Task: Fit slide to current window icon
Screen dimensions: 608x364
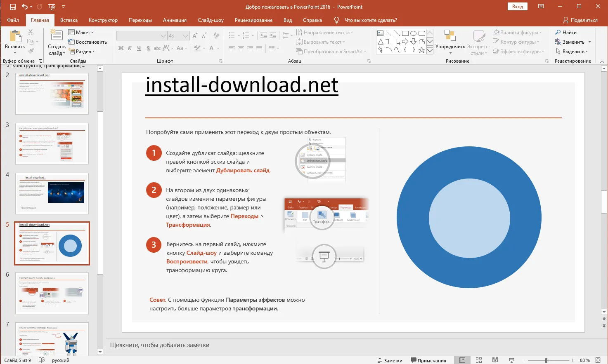Action: coord(598,360)
